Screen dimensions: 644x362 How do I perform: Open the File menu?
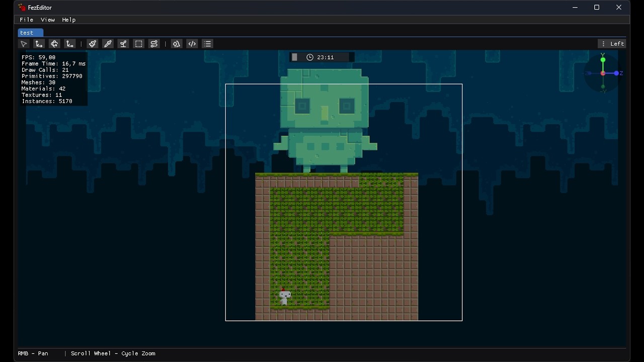coord(26,20)
